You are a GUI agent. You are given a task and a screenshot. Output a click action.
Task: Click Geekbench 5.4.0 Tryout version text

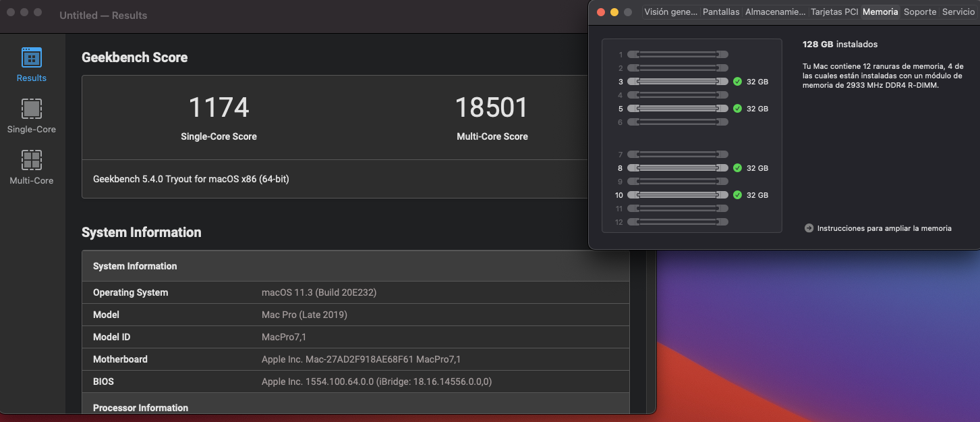[191, 179]
